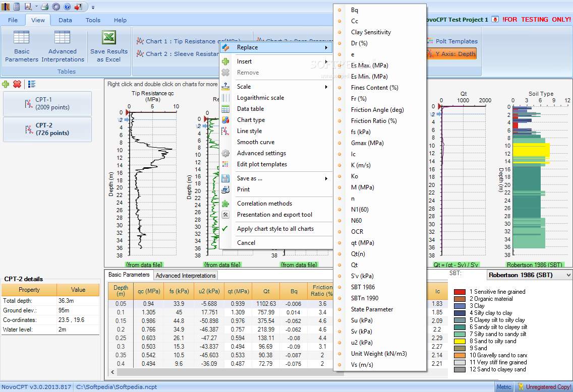573x392 pixels.
Task: Click the save-with-pencil icon in quick access toolbar
Action: click(28, 6)
